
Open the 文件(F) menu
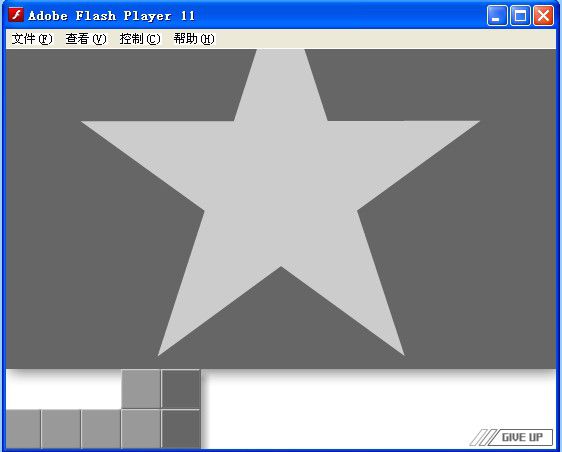click(32, 39)
